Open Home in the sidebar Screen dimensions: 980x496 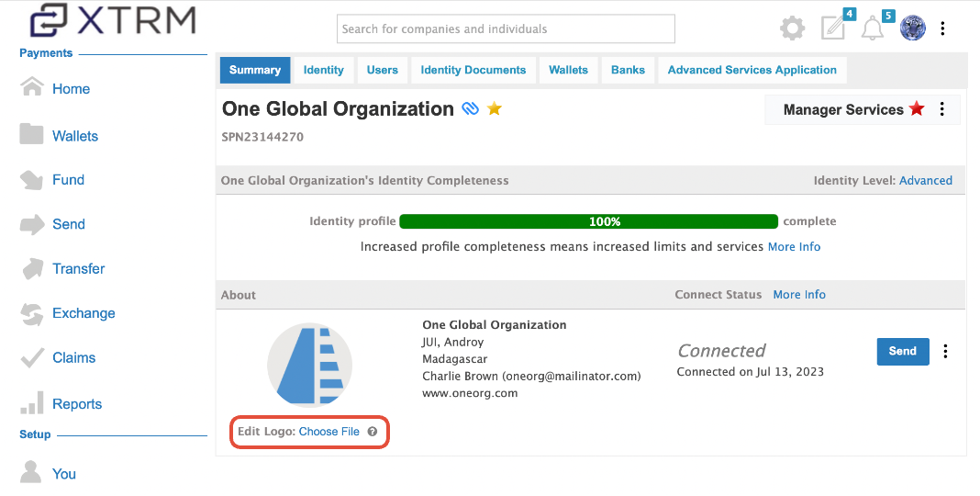(x=72, y=89)
